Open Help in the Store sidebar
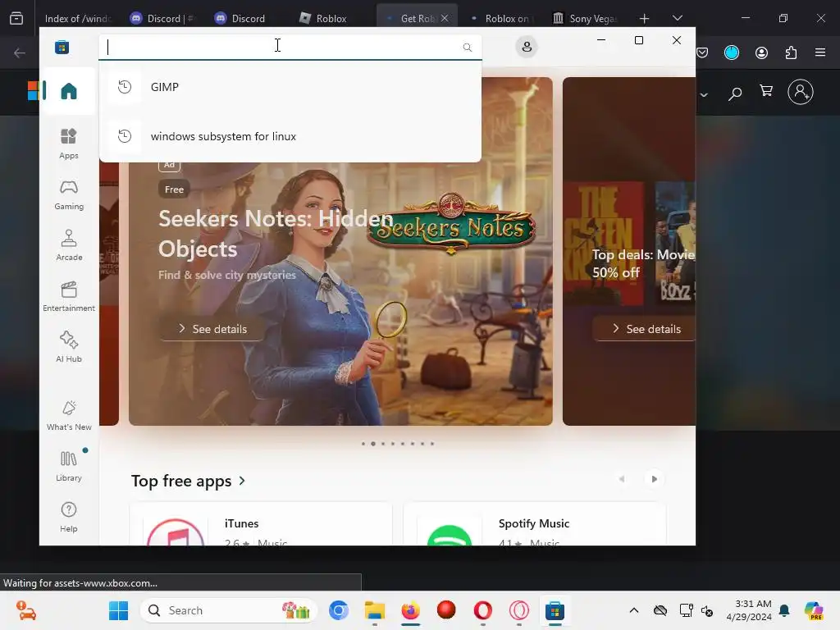Image resolution: width=840 pixels, height=630 pixels. [x=69, y=517]
